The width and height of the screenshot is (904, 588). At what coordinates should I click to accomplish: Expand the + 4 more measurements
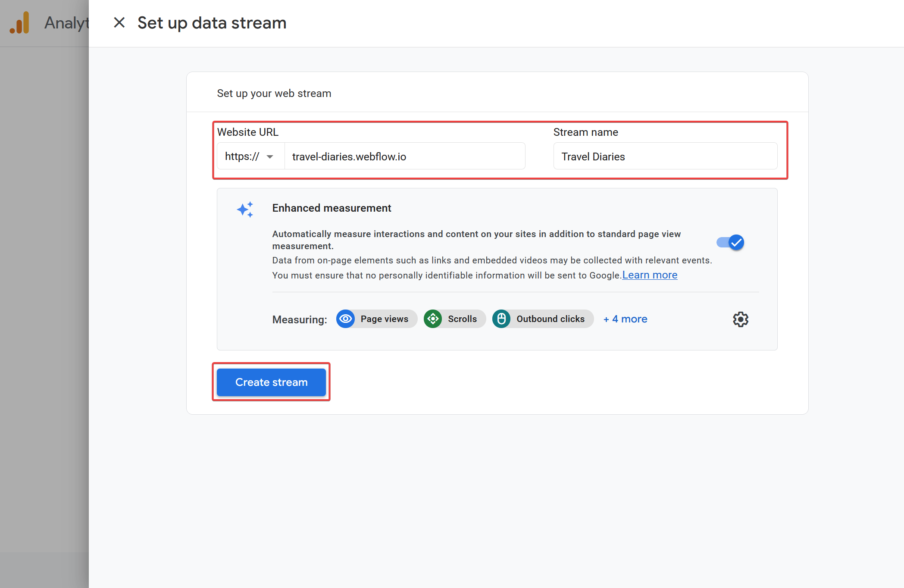pos(625,319)
